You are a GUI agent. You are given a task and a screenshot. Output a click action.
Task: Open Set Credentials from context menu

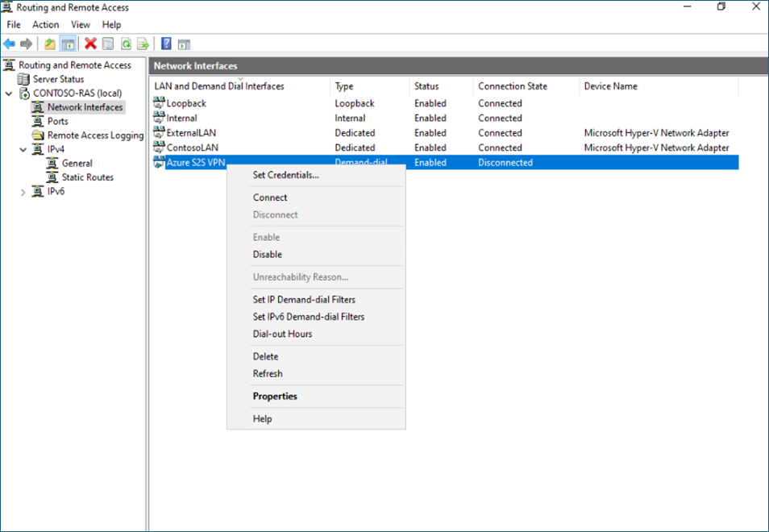pyautogui.click(x=285, y=175)
